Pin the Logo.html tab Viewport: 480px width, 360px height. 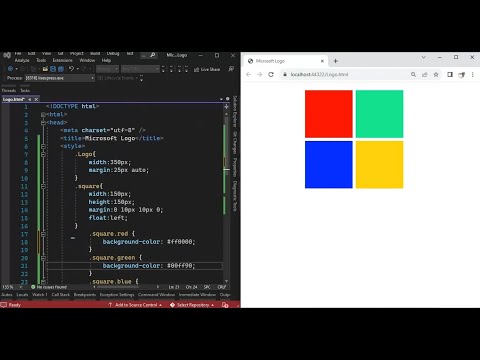[30, 99]
